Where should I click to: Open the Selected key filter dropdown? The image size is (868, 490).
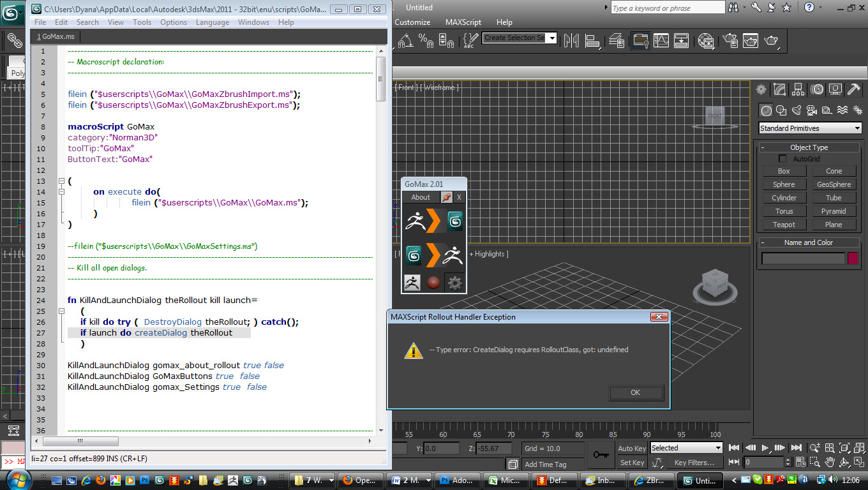686,448
